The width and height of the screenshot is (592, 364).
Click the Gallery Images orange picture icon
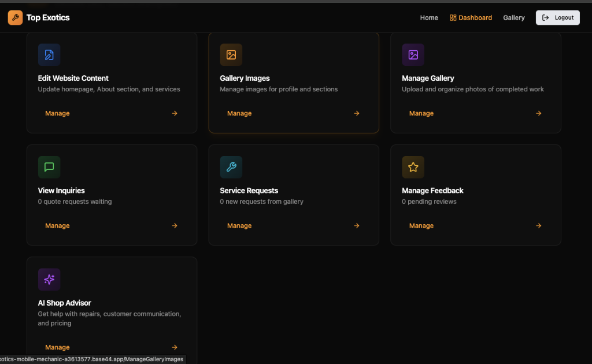tap(231, 55)
